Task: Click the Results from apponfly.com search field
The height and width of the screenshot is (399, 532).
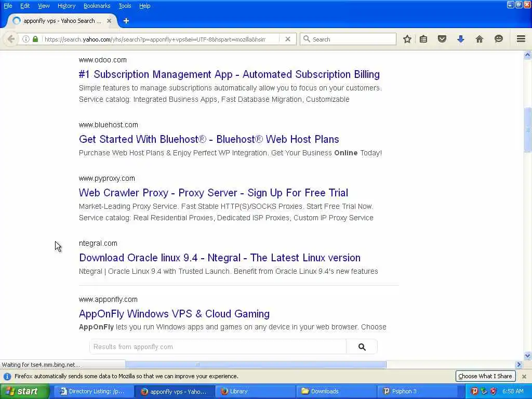Action: click(x=218, y=347)
